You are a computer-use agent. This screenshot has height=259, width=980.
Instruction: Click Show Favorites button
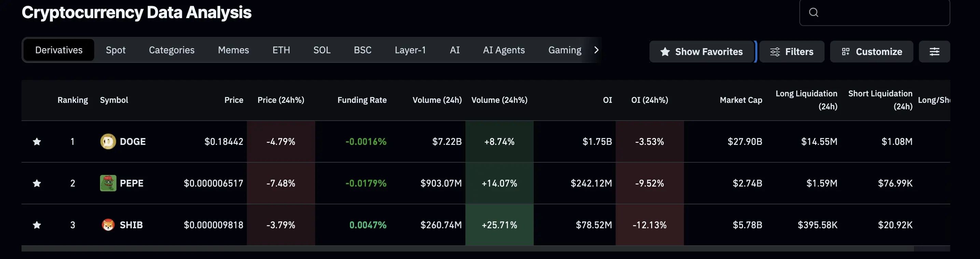(701, 51)
